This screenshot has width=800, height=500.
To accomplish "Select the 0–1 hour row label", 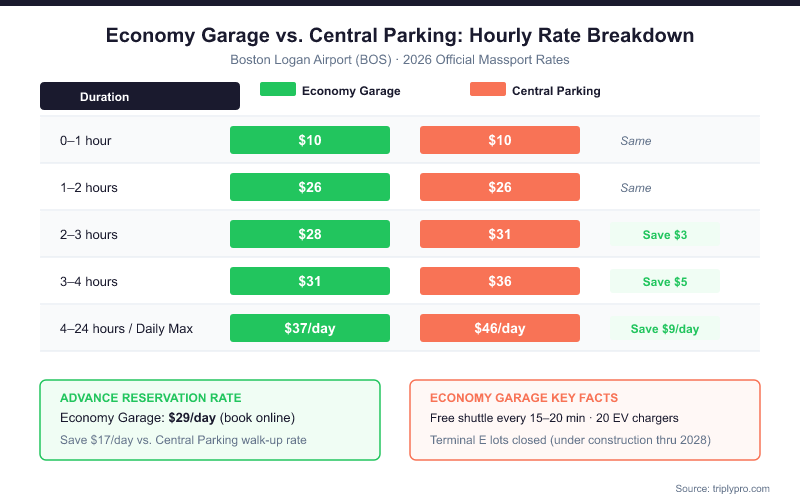I will (85, 141).
